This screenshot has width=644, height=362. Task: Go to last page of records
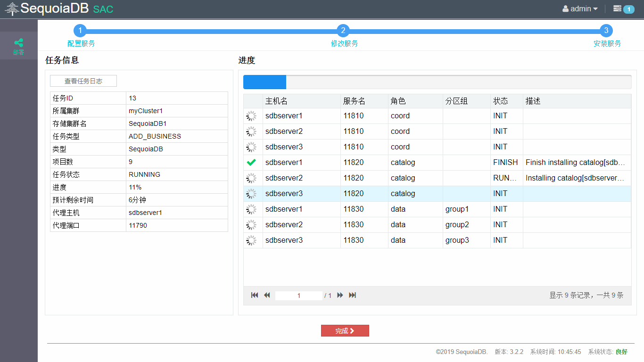click(x=352, y=295)
